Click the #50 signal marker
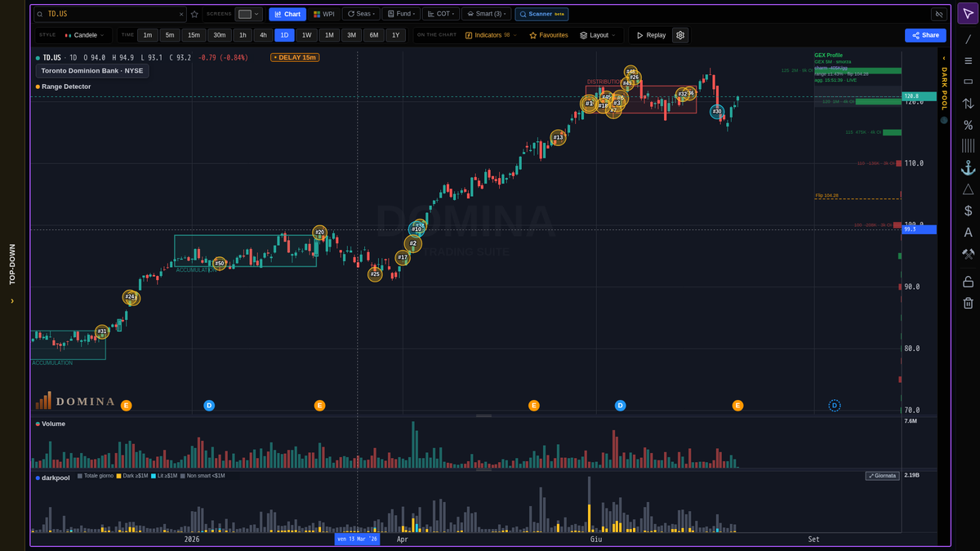 tap(219, 263)
